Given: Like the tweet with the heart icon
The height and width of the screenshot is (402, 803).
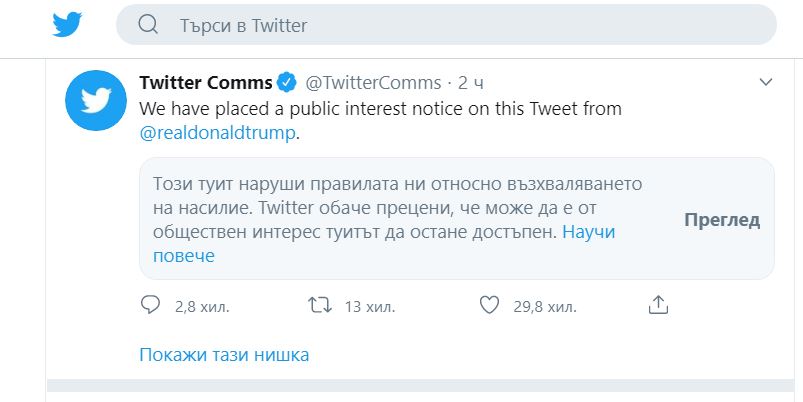Looking at the screenshot, I should coord(489,305).
